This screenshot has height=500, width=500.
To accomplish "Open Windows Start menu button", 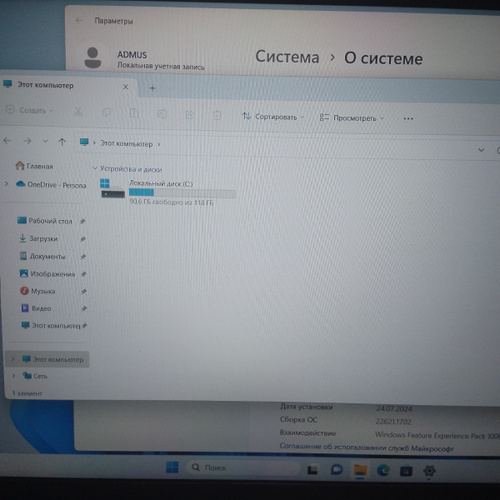I will (x=172, y=467).
